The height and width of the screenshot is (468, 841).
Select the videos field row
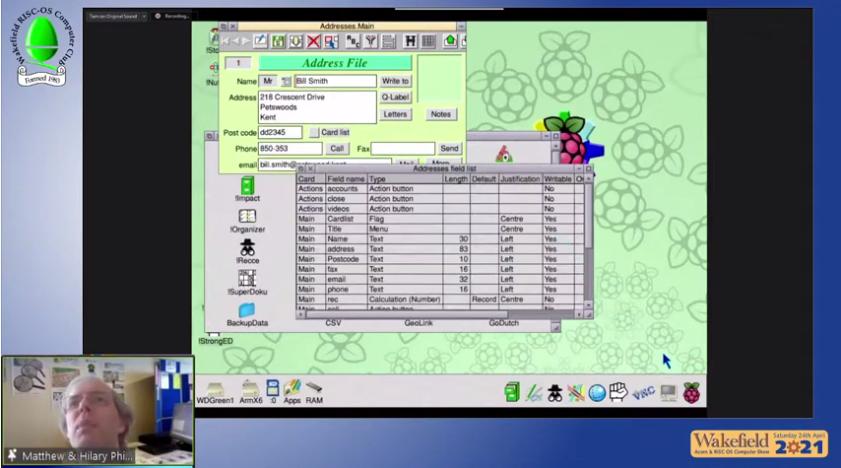[x=440, y=209]
